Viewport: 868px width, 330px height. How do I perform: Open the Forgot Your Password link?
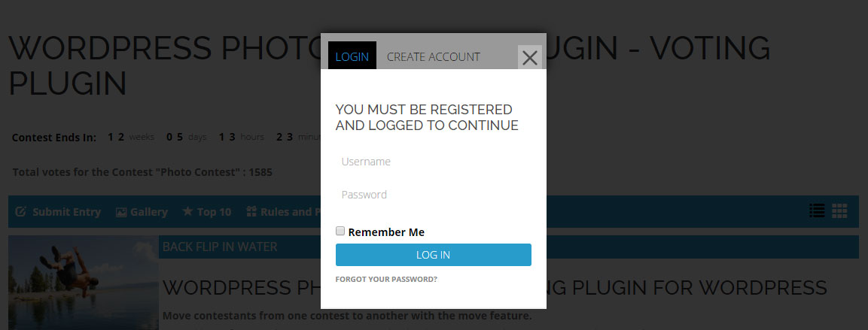click(x=386, y=280)
